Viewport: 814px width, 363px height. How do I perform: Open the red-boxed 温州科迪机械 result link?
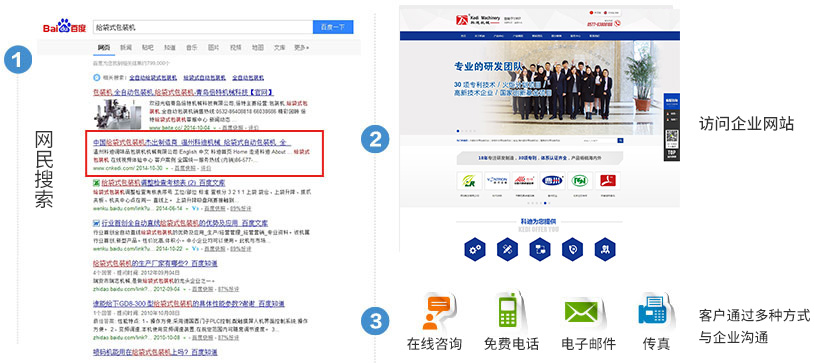click(192, 142)
